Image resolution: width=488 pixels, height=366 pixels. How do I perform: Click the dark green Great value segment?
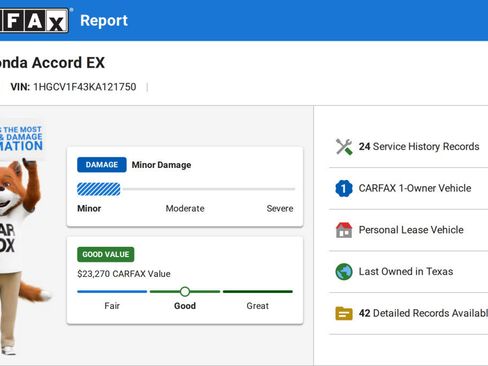tap(258, 292)
